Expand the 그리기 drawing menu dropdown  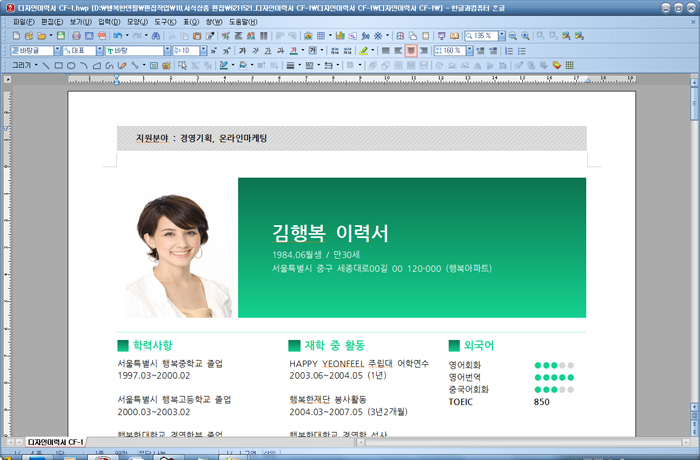pyautogui.click(x=37, y=66)
